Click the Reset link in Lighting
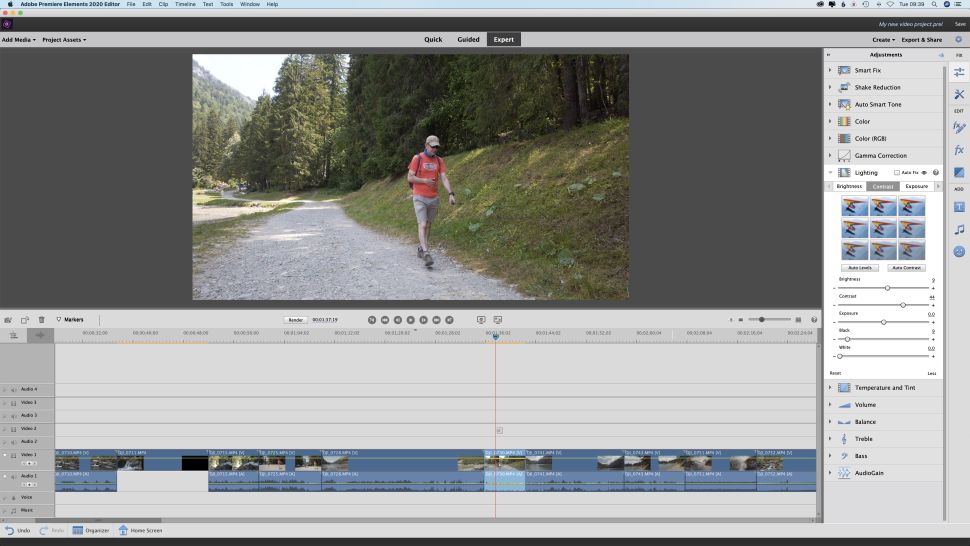Screen dimensions: 970x546 click(x=835, y=373)
